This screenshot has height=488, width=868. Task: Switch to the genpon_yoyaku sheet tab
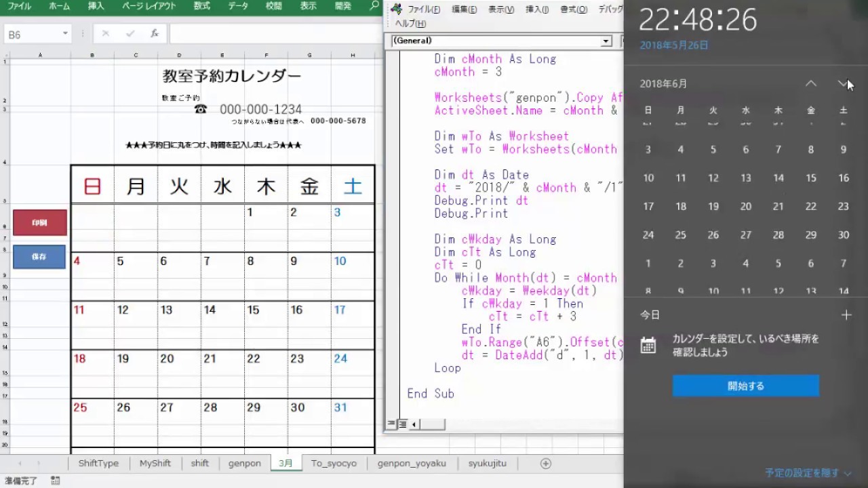click(412, 464)
